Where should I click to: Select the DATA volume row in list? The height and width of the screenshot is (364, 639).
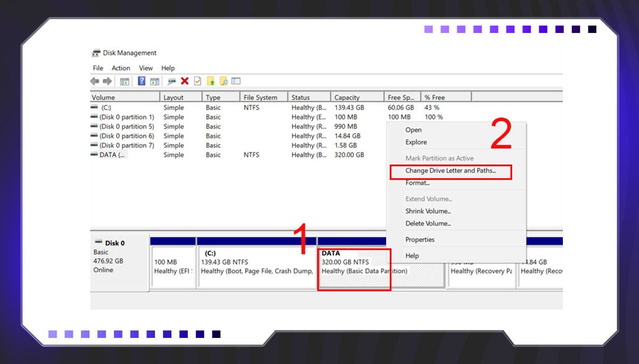tap(112, 155)
